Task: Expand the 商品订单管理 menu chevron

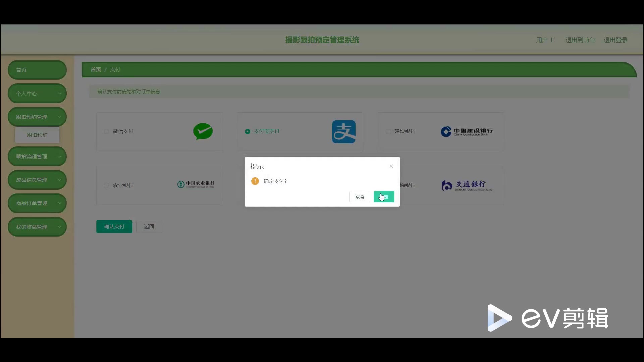Action: 60,203
